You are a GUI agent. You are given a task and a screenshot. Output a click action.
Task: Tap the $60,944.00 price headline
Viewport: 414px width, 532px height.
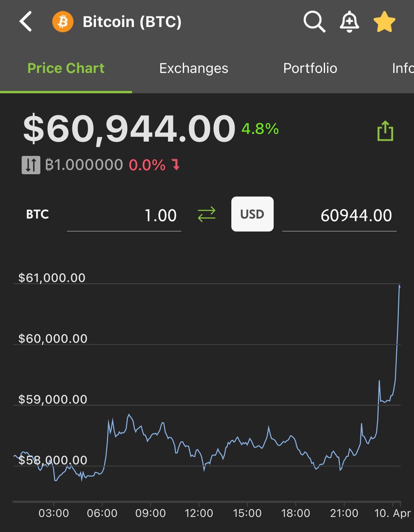(x=129, y=129)
